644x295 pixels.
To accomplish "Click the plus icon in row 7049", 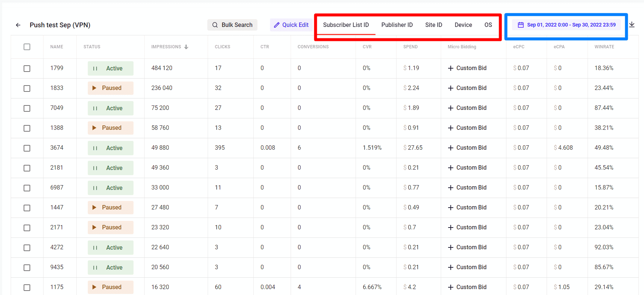I will [451, 108].
